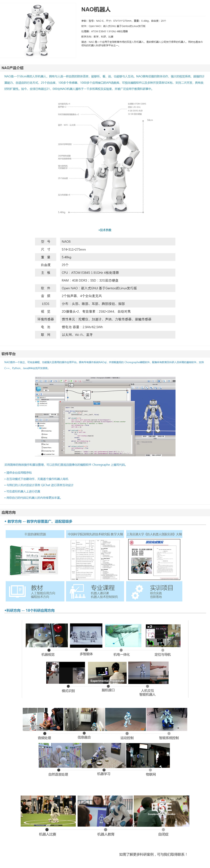
Task: Click the Open NAO software table cell
Action: tap(117, 288)
